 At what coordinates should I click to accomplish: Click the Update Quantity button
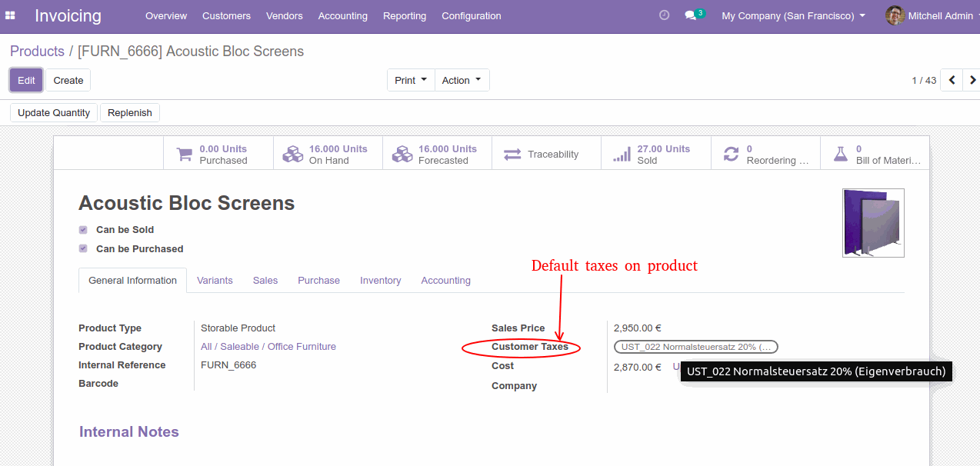[x=54, y=112]
